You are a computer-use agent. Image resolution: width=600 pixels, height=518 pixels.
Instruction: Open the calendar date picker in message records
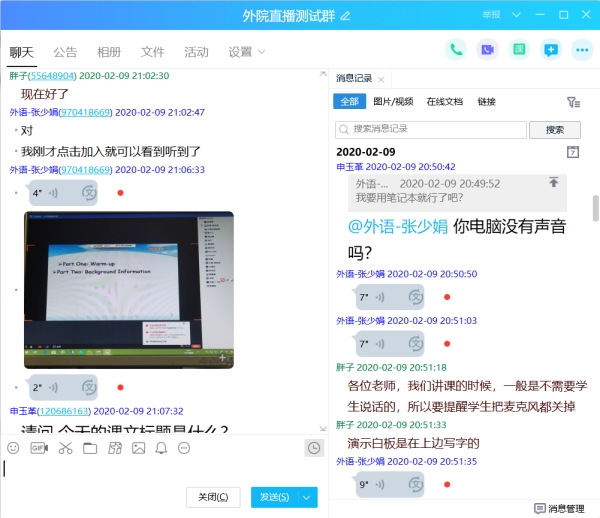tap(573, 152)
